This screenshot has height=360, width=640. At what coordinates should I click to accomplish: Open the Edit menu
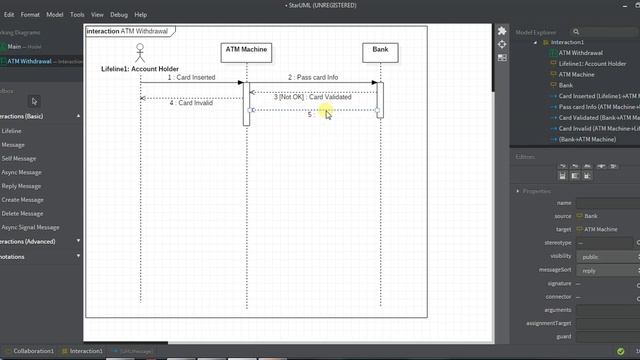click(x=9, y=15)
